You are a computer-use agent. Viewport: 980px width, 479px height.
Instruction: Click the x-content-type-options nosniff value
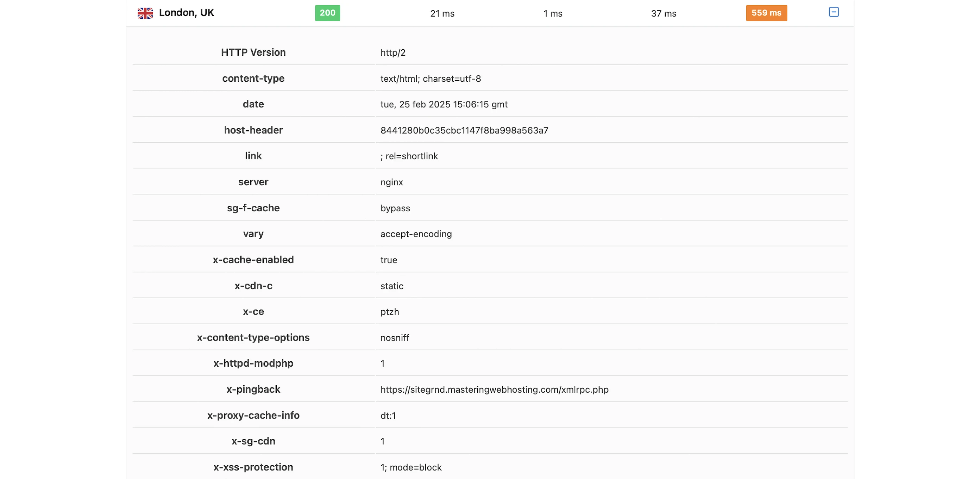click(x=395, y=338)
